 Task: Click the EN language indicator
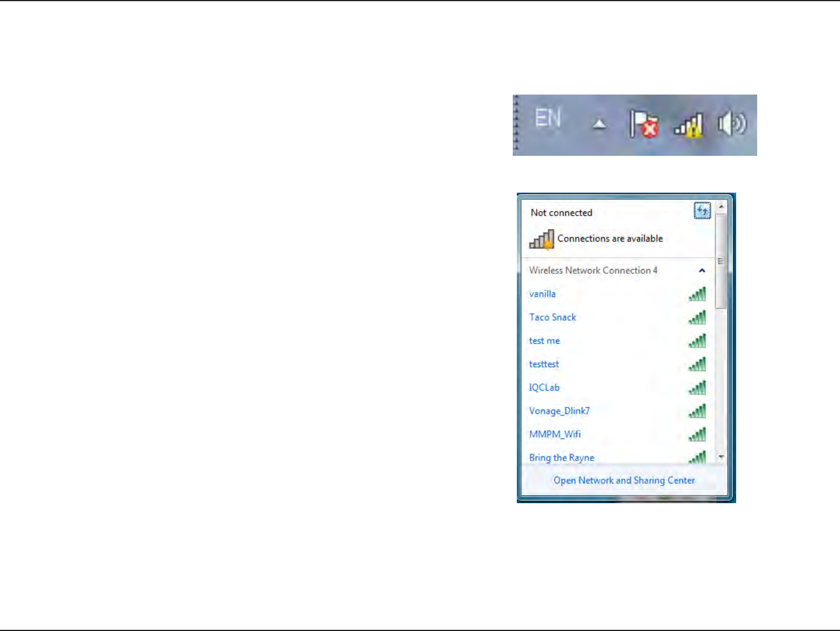click(548, 118)
